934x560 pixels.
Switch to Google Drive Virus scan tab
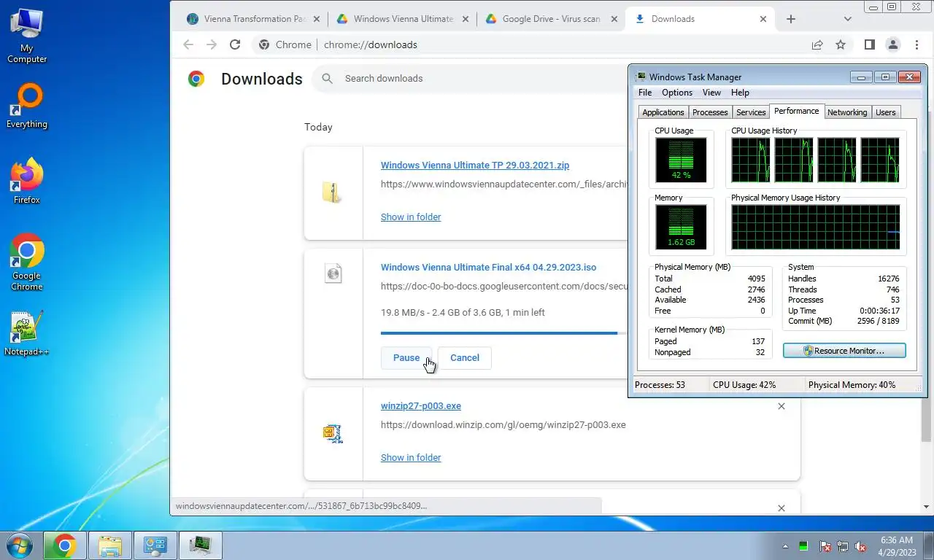coord(551,19)
